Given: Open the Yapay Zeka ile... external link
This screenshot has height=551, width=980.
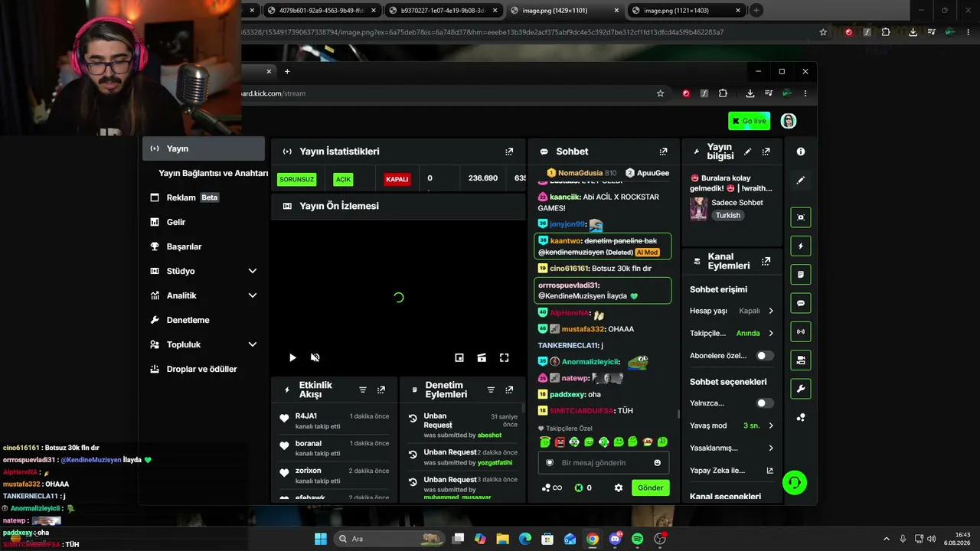Looking at the screenshot, I should (x=732, y=471).
